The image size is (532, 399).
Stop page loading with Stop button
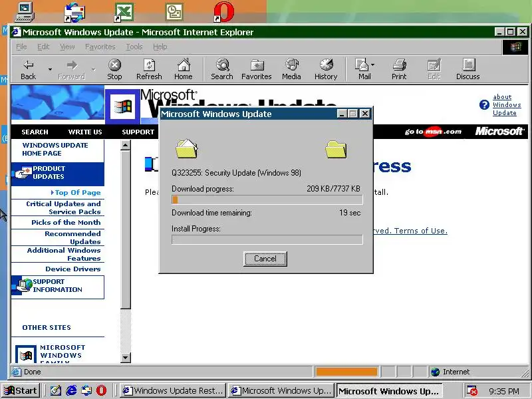click(x=114, y=70)
